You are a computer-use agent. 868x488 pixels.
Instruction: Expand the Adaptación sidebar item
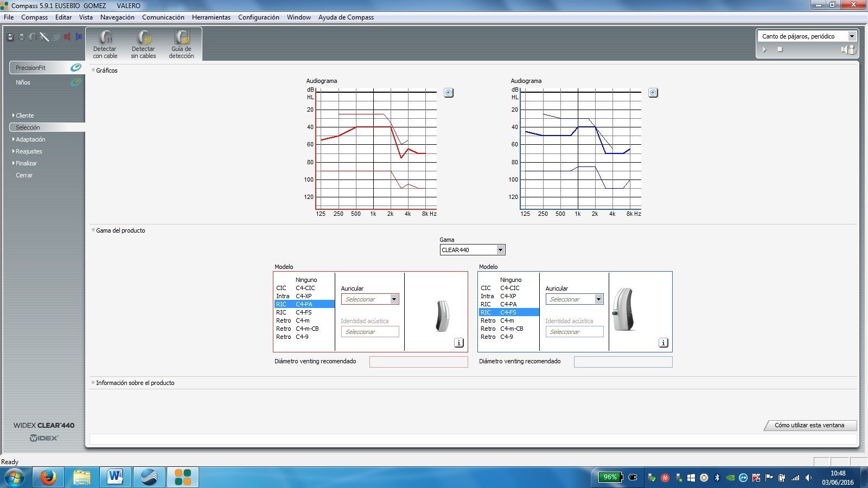point(14,139)
